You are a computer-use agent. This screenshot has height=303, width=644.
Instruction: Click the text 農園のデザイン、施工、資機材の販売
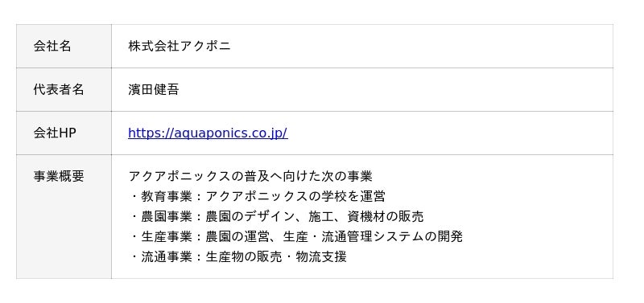pyautogui.click(x=315, y=216)
